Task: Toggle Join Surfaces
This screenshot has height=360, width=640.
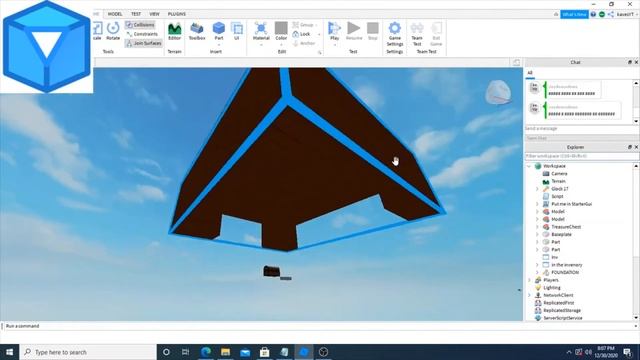Action: (x=144, y=43)
